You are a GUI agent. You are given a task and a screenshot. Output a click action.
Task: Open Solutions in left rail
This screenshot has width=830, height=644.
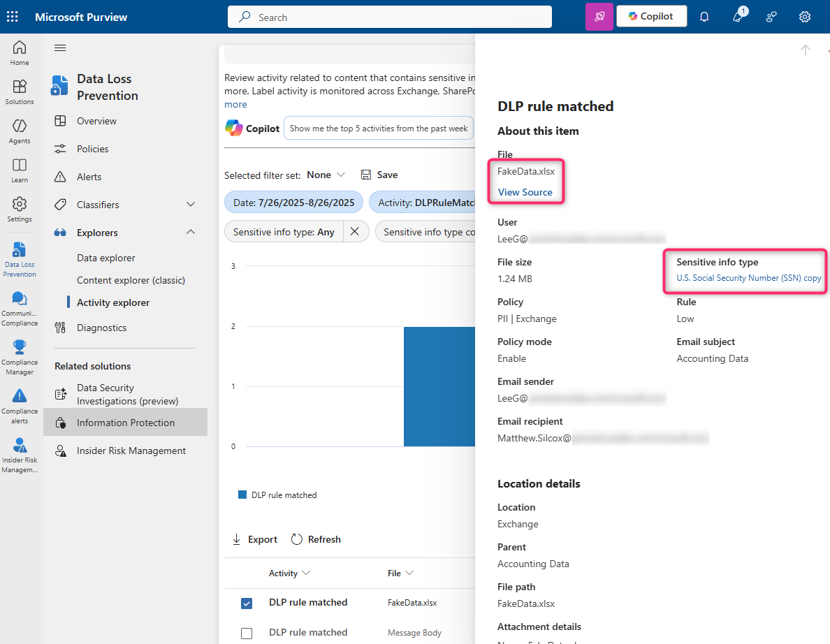coord(20,92)
